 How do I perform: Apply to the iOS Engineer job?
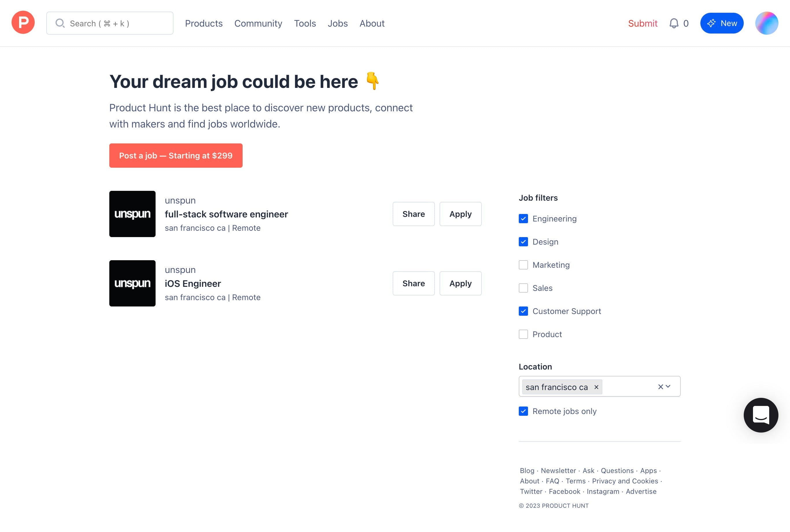tap(460, 283)
